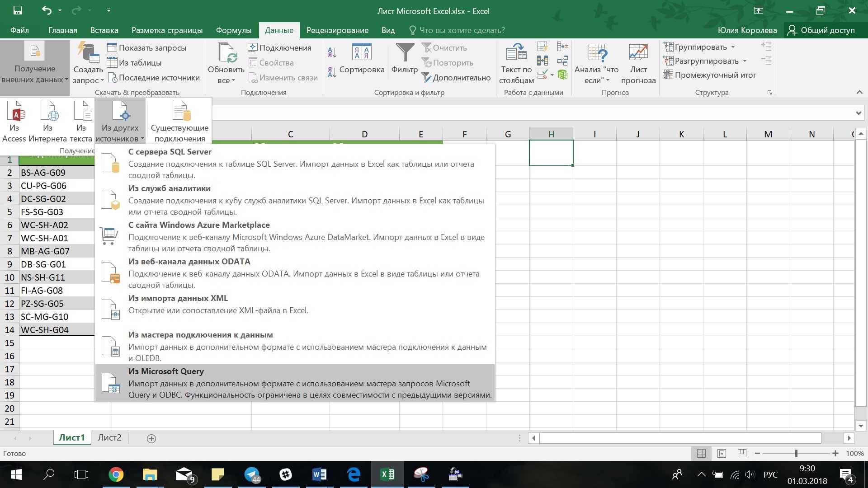Switch to Review (Рецензирование) tab

(337, 30)
